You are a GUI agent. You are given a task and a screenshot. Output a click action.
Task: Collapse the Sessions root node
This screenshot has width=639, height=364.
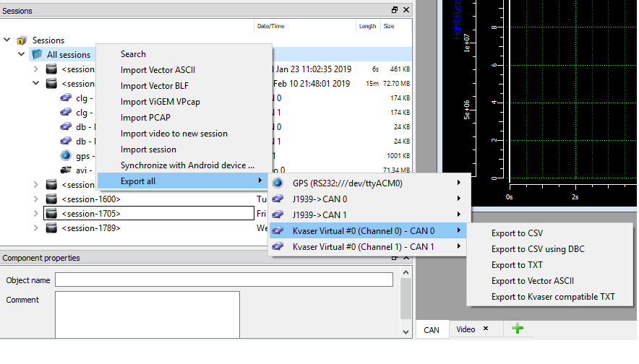coord(7,40)
